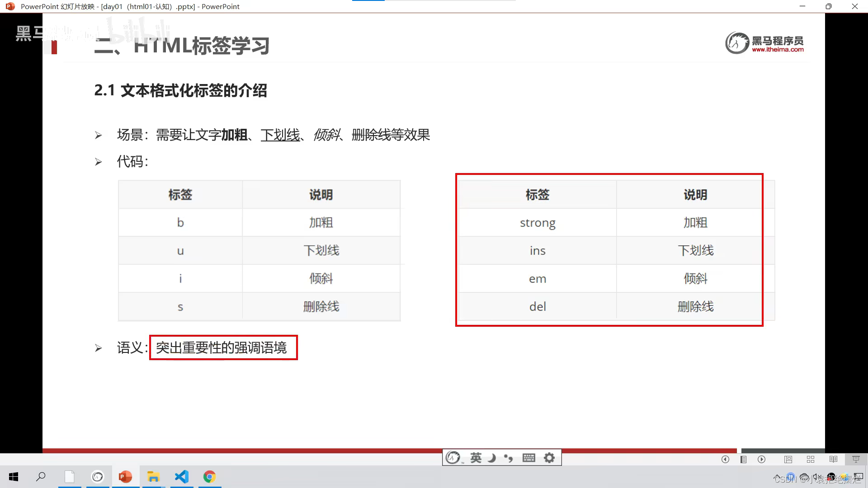
Task: Click the IME logo icon
Action: (x=453, y=458)
